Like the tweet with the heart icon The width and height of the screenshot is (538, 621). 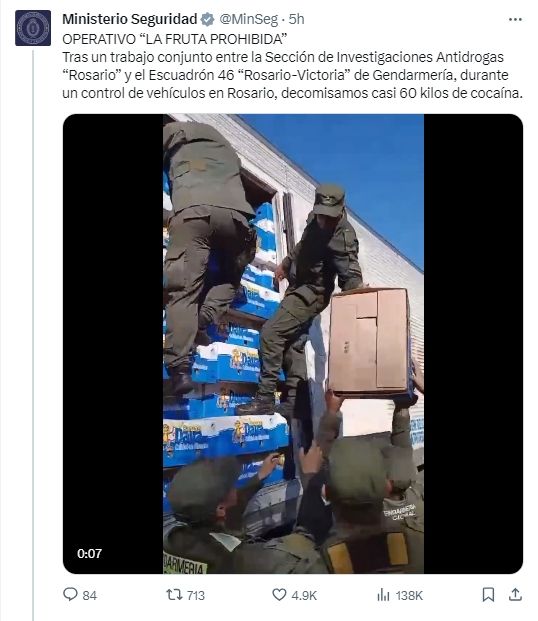point(279,594)
